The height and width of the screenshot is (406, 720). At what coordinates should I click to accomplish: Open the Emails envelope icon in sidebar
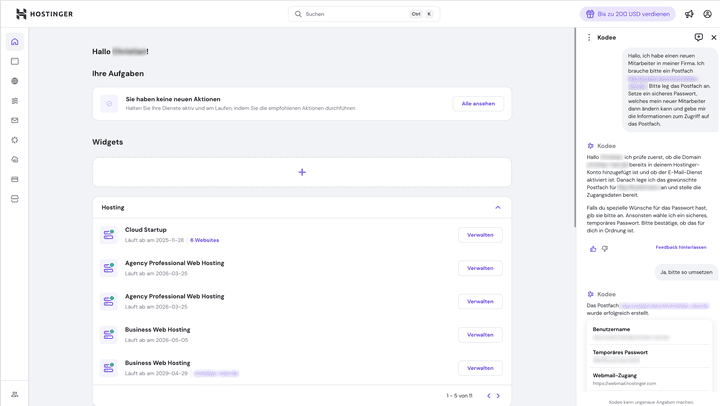pyautogui.click(x=14, y=120)
